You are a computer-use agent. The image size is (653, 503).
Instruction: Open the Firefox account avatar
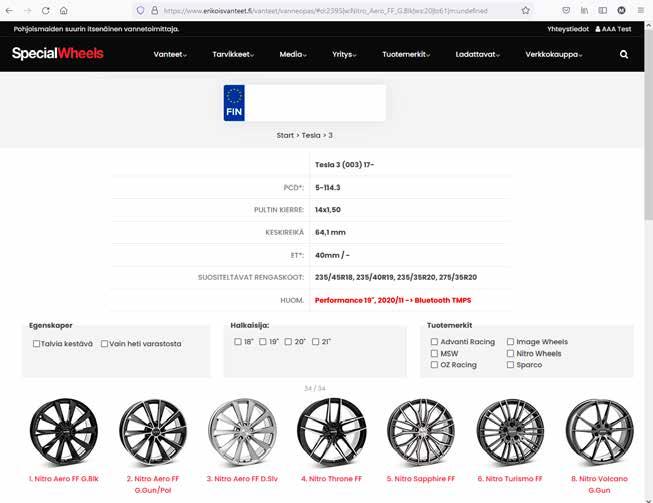621,11
